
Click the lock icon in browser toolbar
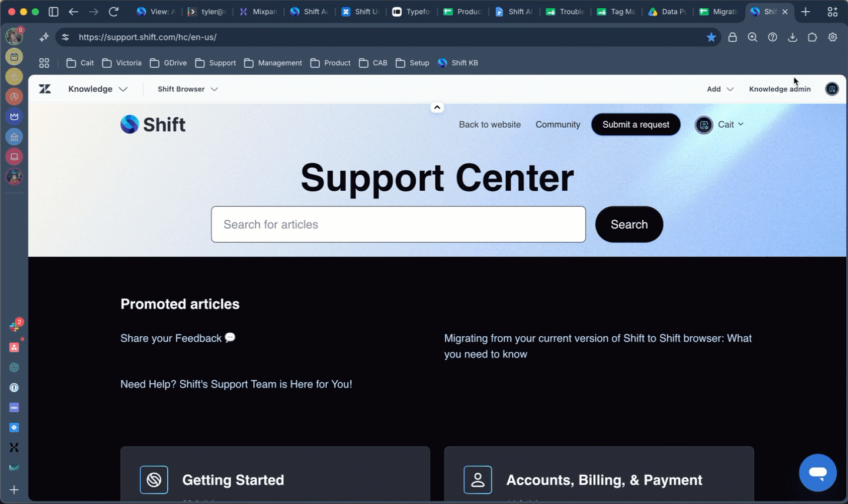[x=733, y=37]
